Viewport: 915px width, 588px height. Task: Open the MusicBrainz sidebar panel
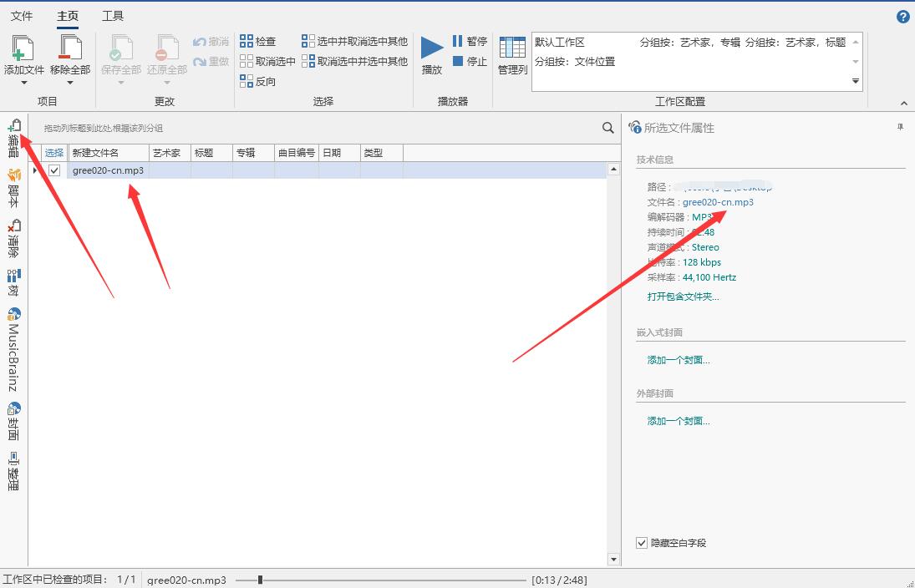[x=13, y=350]
